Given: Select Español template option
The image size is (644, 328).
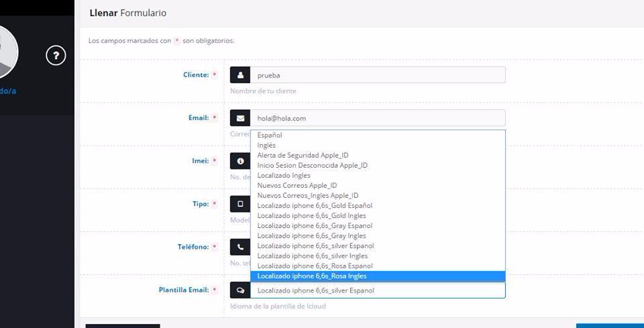Looking at the screenshot, I should click(378, 135).
